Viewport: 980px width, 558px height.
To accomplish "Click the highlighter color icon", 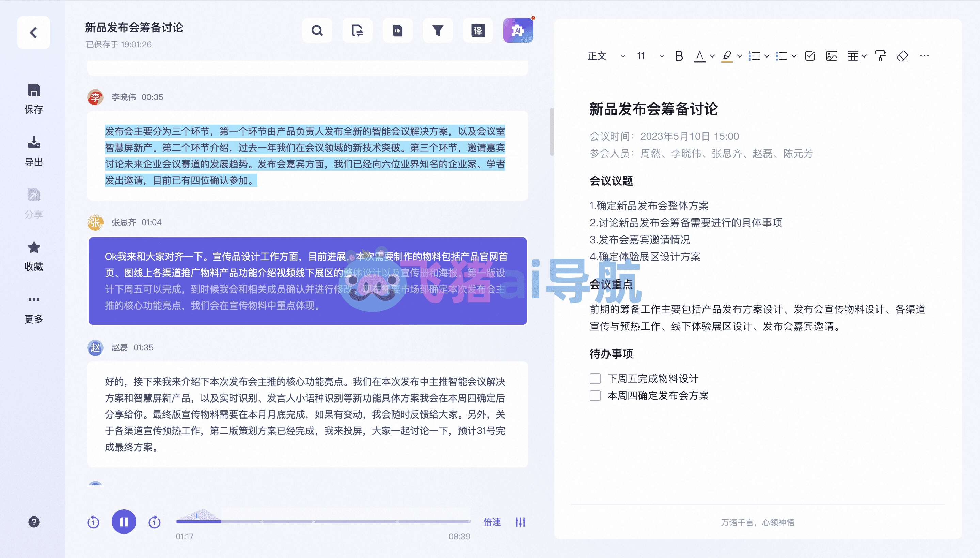I will pyautogui.click(x=727, y=56).
